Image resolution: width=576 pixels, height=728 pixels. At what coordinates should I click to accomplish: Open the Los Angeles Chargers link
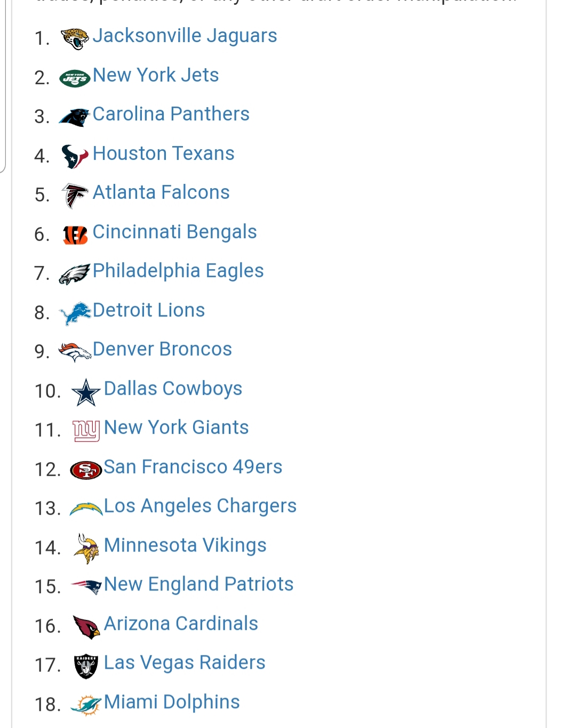click(200, 506)
